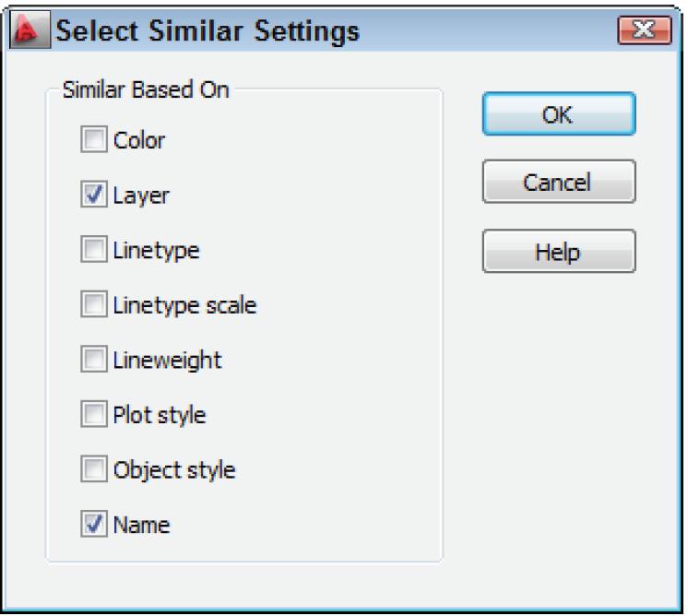Click the "Linetype scale" label text
The height and width of the screenshot is (616, 688).
184,305
